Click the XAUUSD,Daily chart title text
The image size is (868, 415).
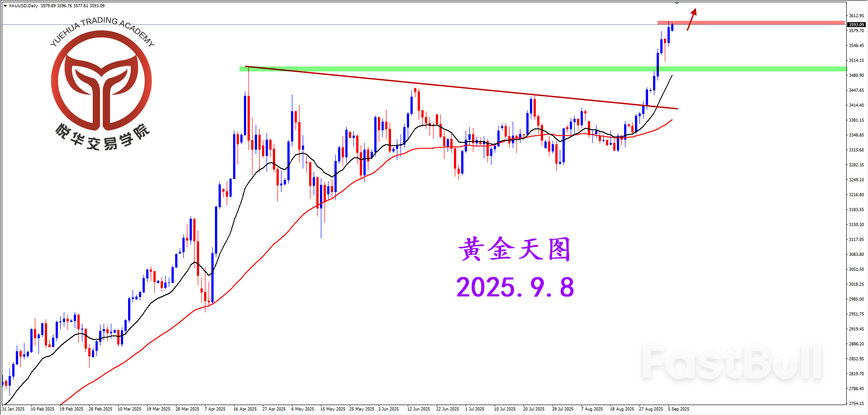[24, 6]
